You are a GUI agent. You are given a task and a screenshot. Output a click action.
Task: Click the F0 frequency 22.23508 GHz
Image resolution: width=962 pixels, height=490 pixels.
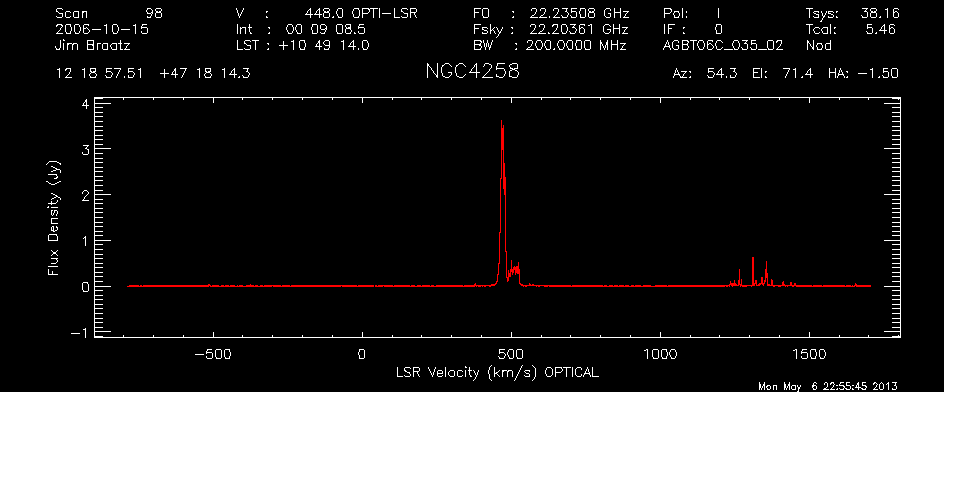click(x=579, y=13)
